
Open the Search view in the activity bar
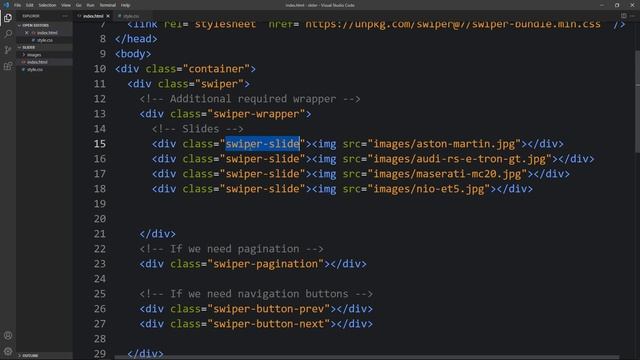8,34
